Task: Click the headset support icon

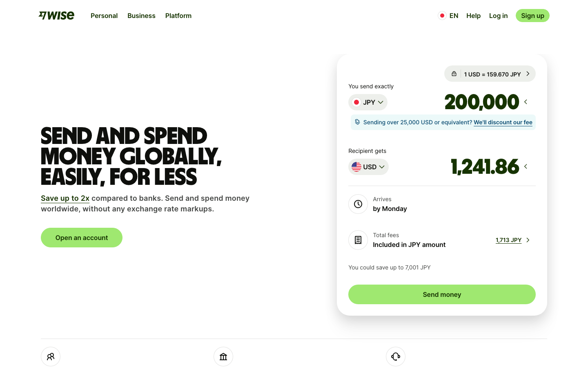Action: 396,357
